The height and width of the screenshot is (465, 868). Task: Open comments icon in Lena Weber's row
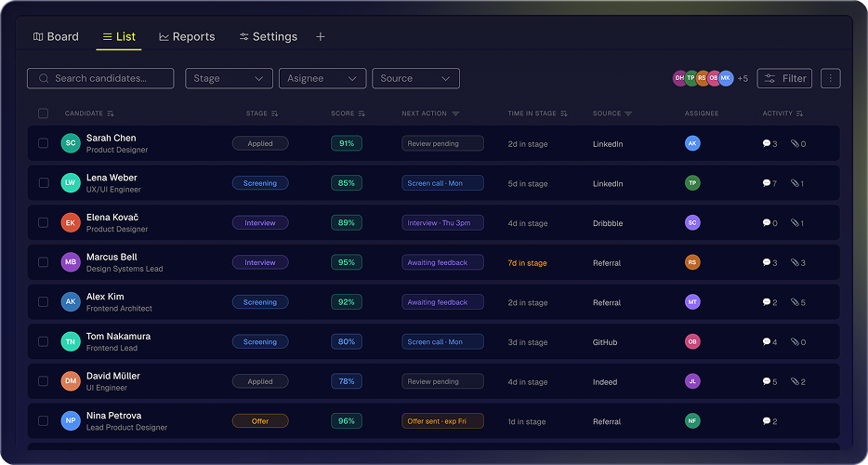point(767,183)
